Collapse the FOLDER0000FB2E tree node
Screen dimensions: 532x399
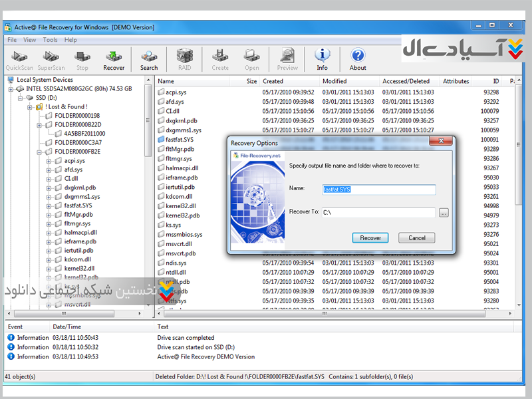pyautogui.click(x=39, y=152)
